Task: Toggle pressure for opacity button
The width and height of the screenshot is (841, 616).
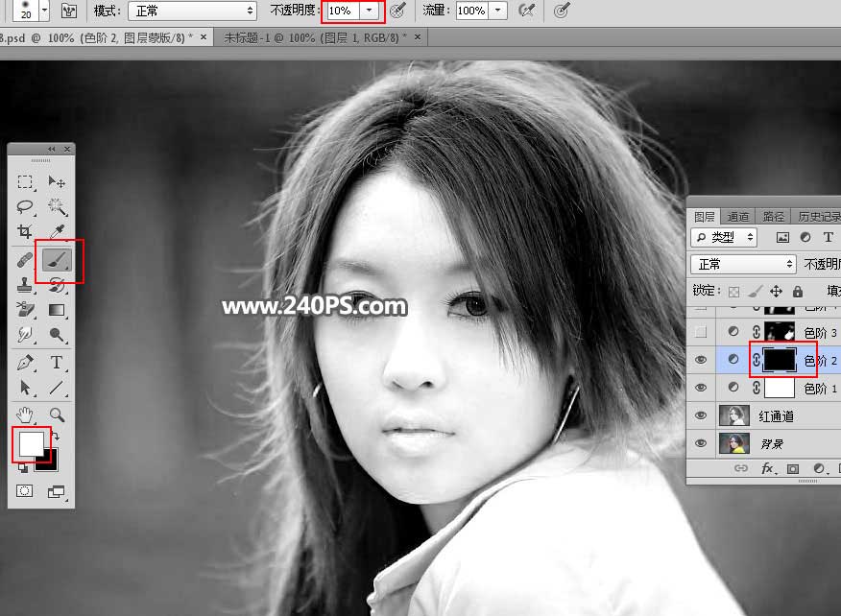Action: coord(397,11)
